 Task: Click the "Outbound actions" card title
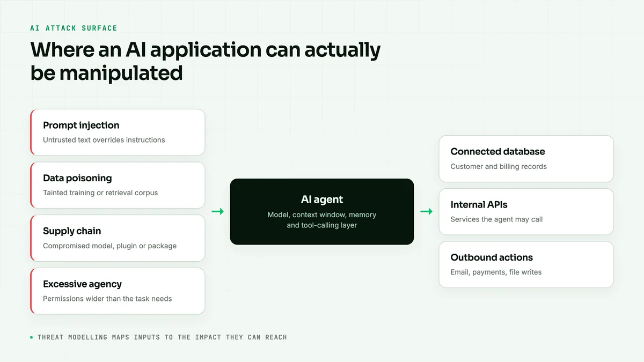(492, 257)
